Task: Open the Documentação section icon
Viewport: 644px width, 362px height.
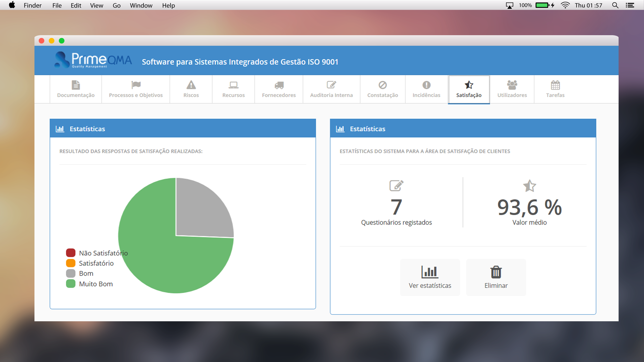Action: click(75, 85)
